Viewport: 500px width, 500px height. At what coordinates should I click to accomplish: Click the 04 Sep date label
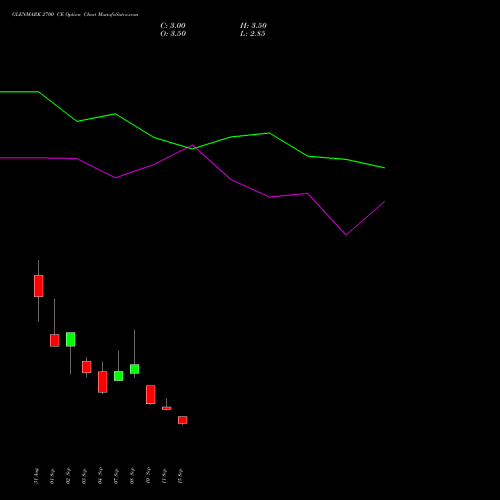click(100, 476)
